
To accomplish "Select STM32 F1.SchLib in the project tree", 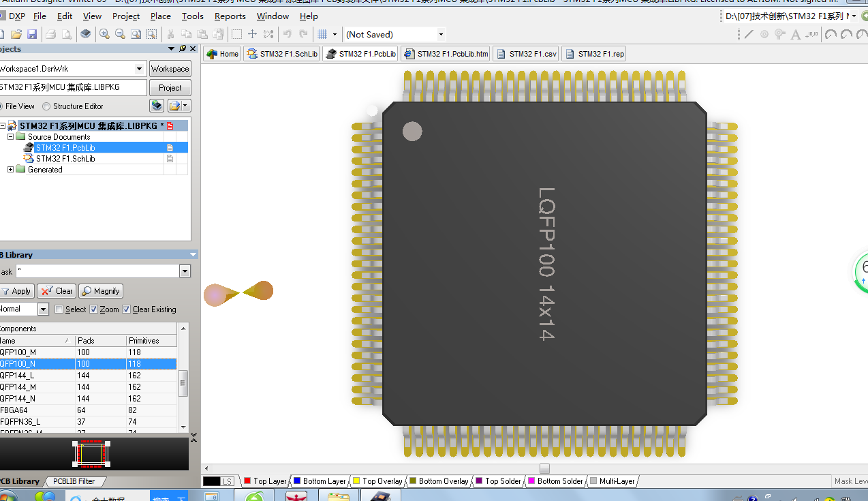I will tap(65, 159).
